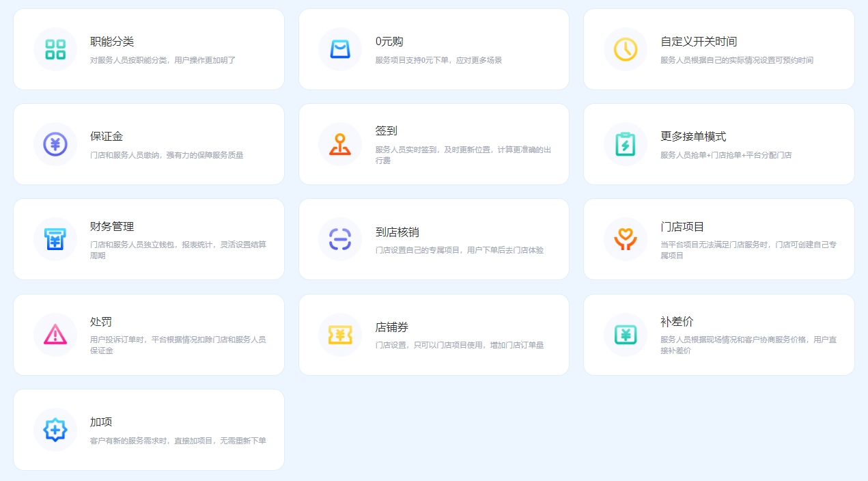This screenshot has width=868, height=481.
Task: Click the 店铺券 feature card
Action: (x=434, y=335)
